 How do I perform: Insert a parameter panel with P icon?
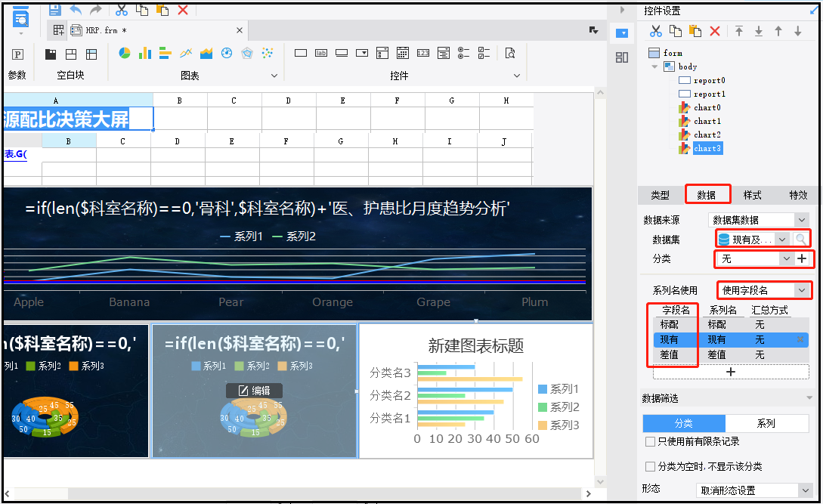(17, 54)
